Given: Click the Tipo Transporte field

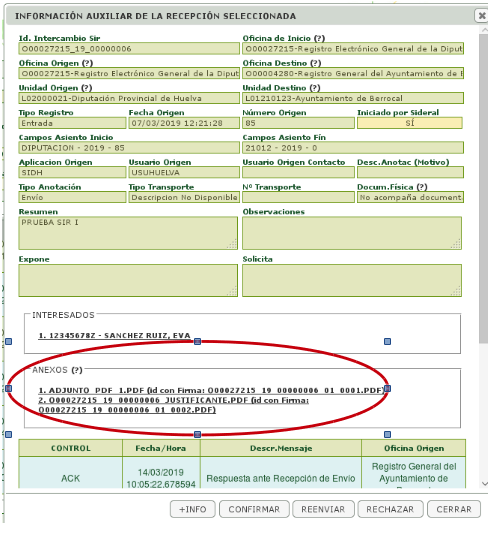Looking at the screenshot, I should pyautogui.click(x=184, y=197).
